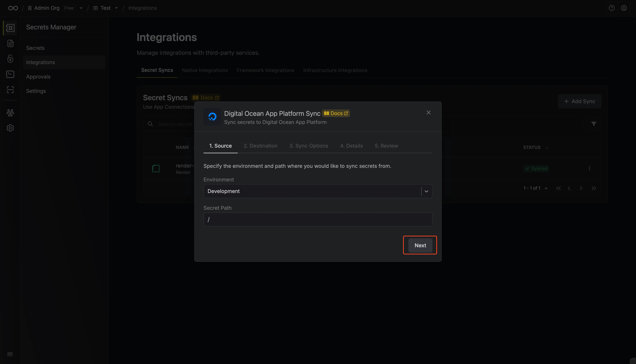
Task: Click into the Secret Path field
Action: [x=318, y=220]
